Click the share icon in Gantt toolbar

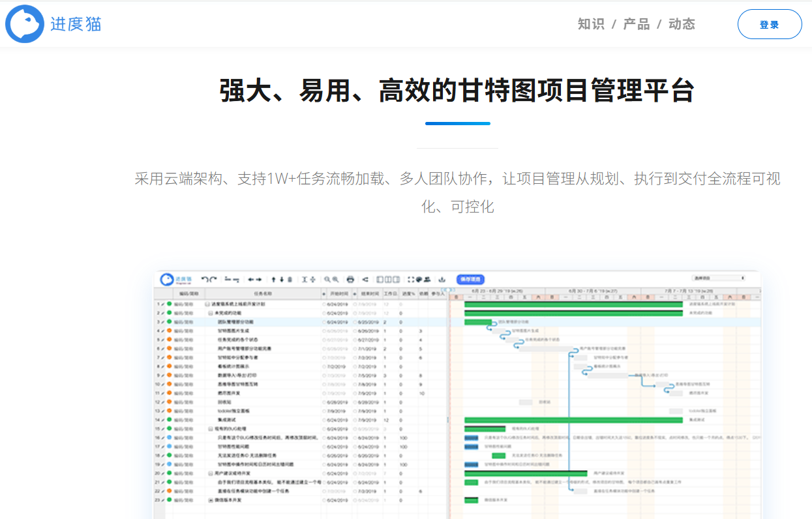point(366,279)
